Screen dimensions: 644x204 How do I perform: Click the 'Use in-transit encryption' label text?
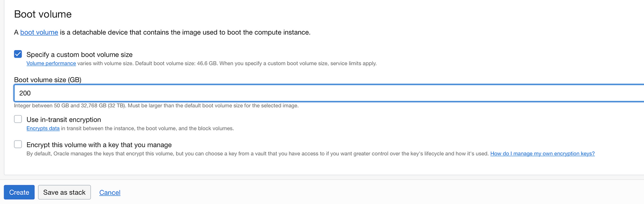pos(64,119)
